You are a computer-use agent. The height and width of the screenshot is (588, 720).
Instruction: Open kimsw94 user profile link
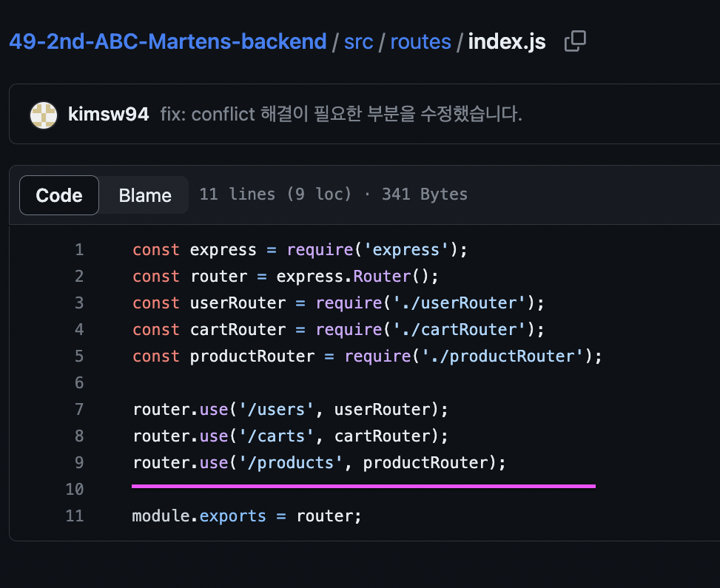(x=108, y=115)
